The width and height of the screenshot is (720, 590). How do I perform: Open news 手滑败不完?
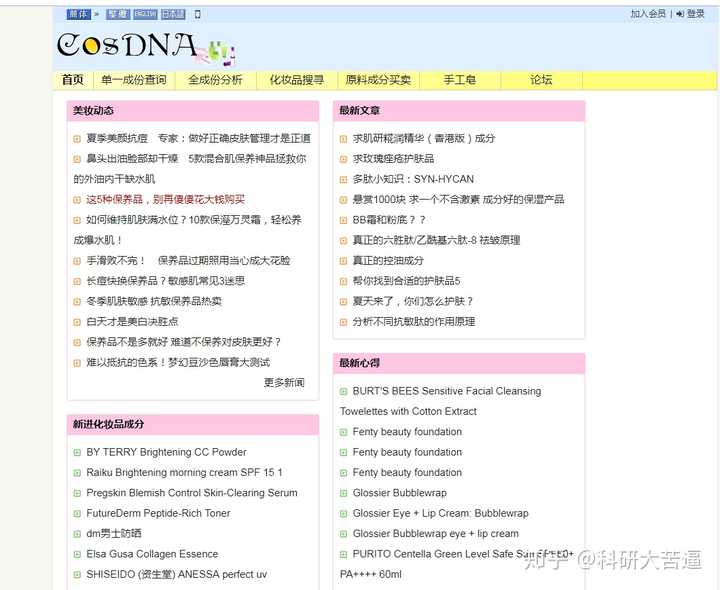(x=188, y=261)
